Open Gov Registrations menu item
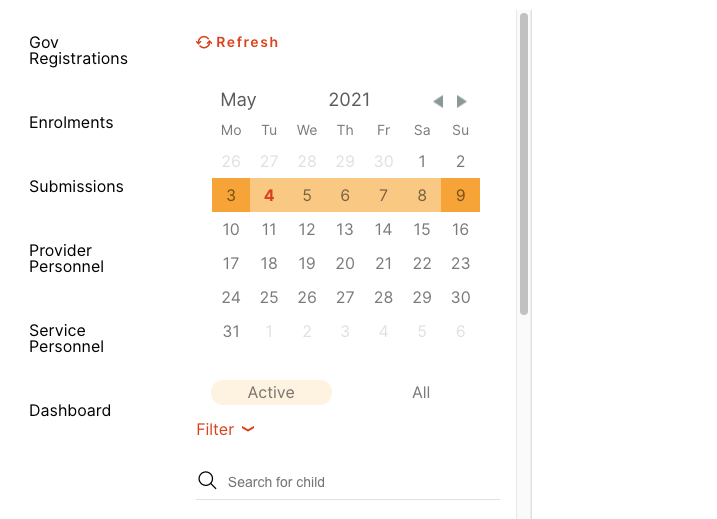This screenshot has height=519, width=717. pos(78,50)
